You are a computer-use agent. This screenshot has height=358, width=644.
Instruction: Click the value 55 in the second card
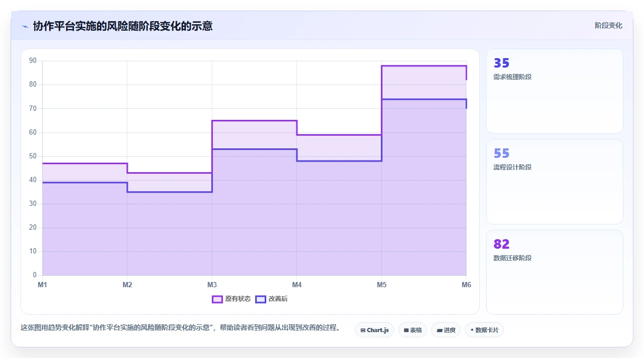pyautogui.click(x=501, y=153)
